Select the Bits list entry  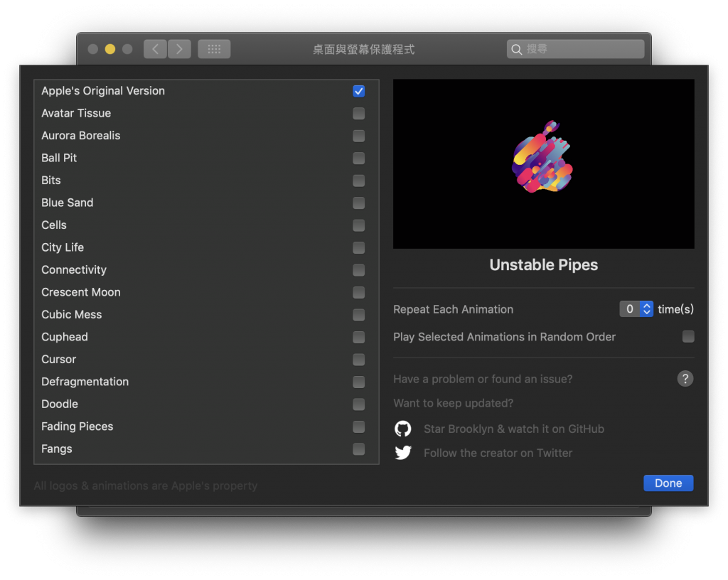coord(51,181)
